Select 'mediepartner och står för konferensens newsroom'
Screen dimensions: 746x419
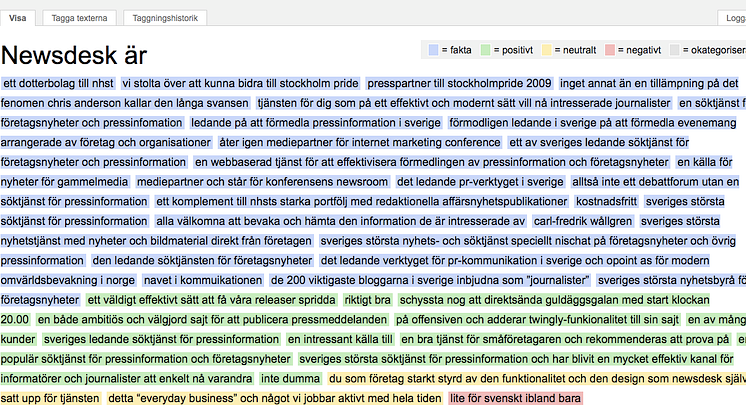click(262, 182)
